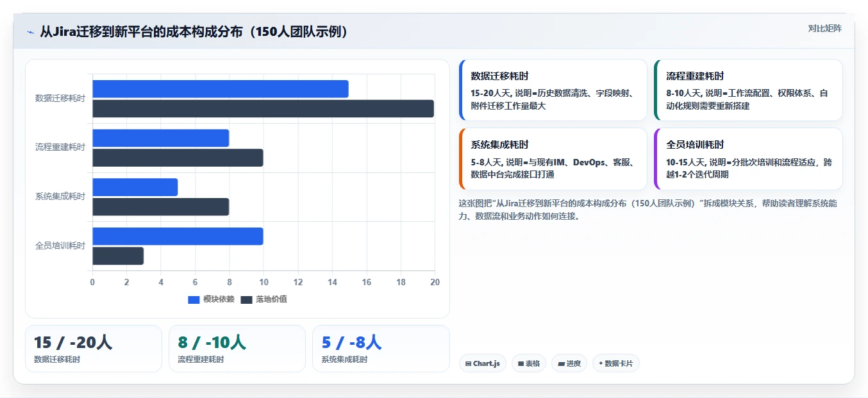This screenshot has height=398, width=868.
Task: Click the text 15-20人天 in the data migration card
Action: pos(490,93)
